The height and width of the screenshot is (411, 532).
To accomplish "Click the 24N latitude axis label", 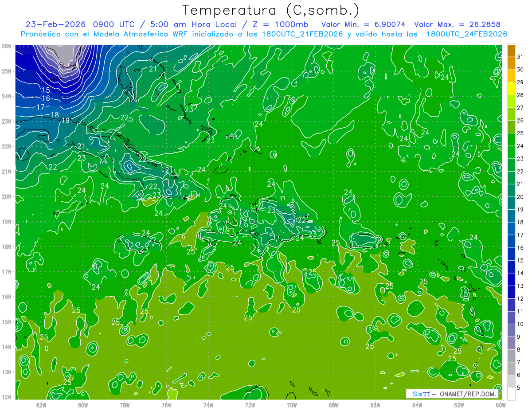I will point(6,96).
